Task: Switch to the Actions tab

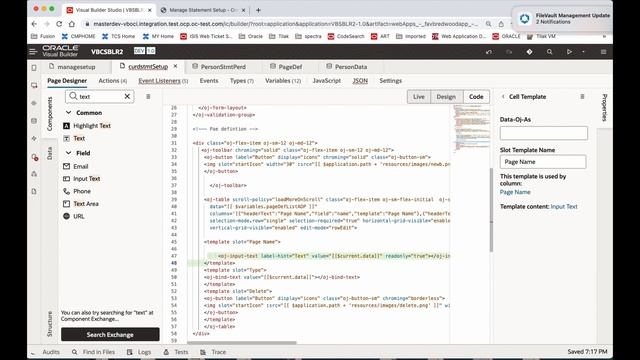Action: [x=113, y=81]
